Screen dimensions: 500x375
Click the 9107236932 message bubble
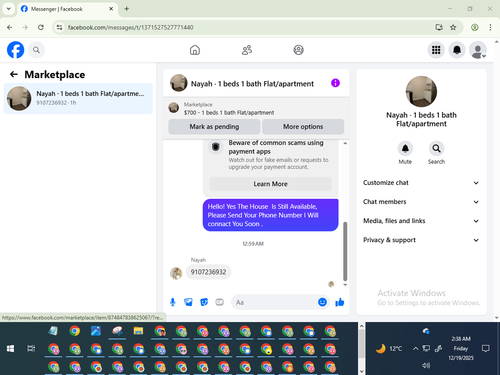pos(208,272)
